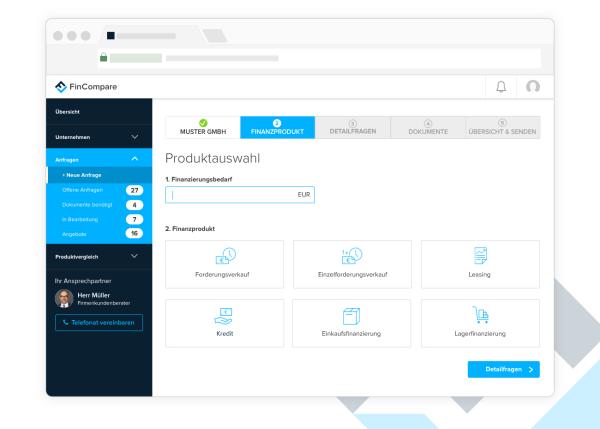600x429 pixels.
Task: Go to the Detailfragen step tab
Action: 353,127
